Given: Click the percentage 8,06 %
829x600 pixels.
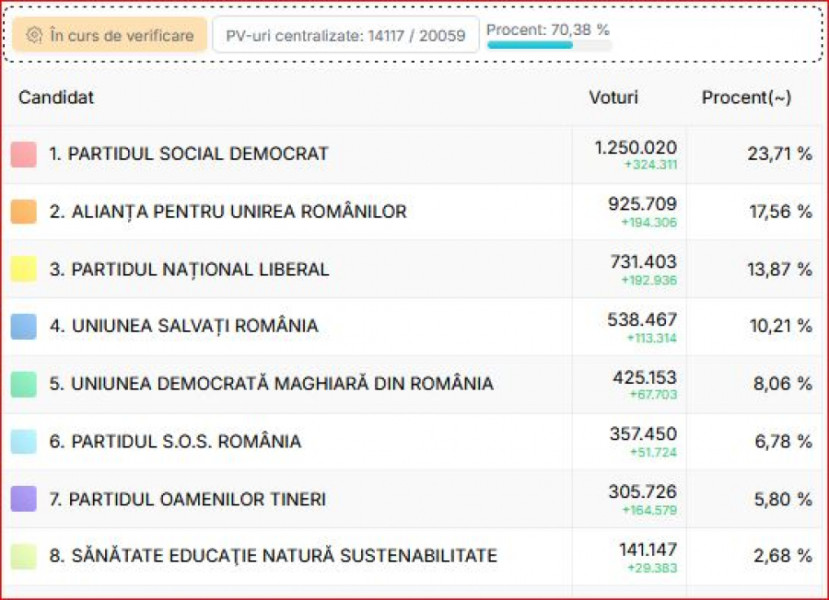Looking at the screenshot, I should 782,383.
